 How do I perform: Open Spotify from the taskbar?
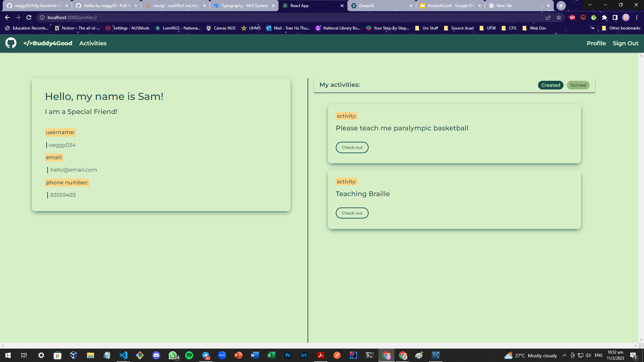(x=189, y=355)
